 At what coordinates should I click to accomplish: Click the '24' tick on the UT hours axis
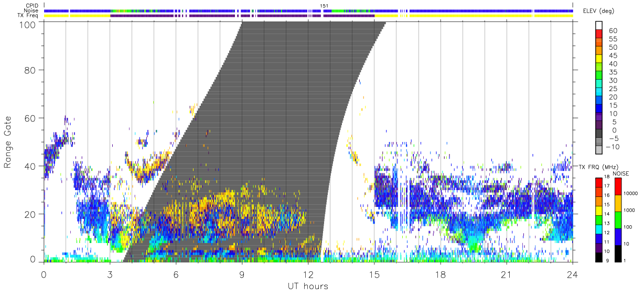572,274
